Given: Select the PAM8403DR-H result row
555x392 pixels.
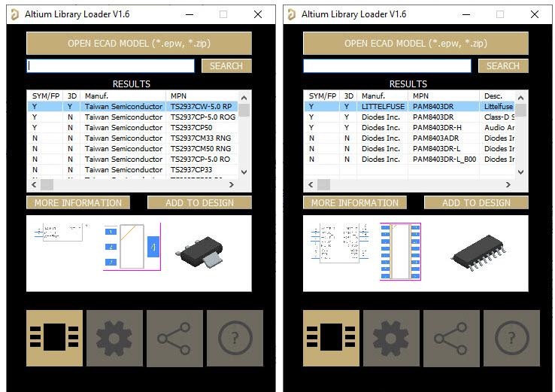Looking at the screenshot, I should [x=409, y=127].
